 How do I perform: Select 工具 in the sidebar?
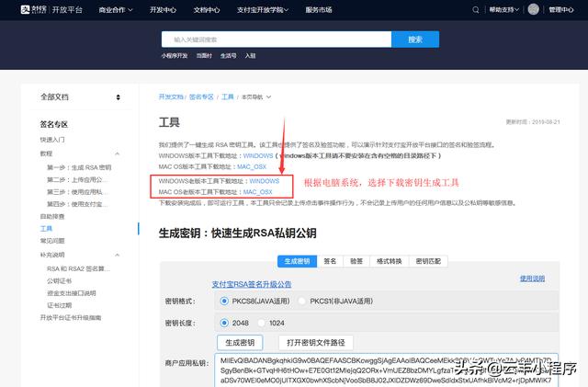[46, 229]
